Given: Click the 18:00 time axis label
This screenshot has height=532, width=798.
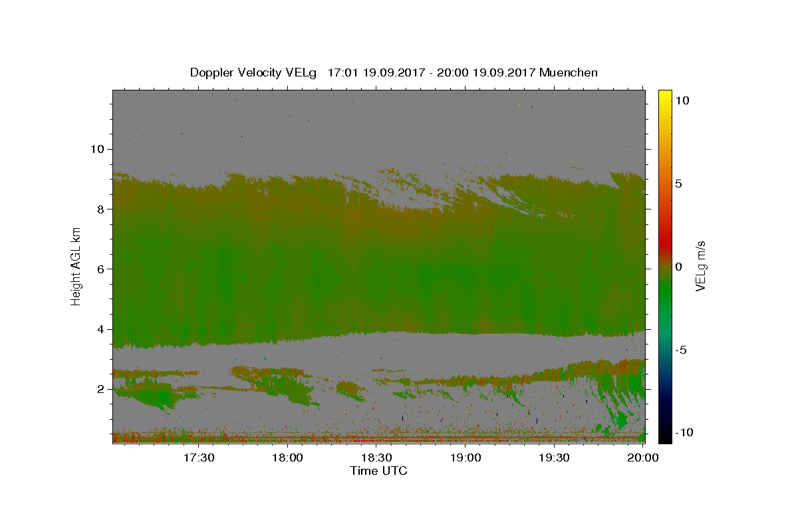Looking at the screenshot, I should tap(288, 458).
